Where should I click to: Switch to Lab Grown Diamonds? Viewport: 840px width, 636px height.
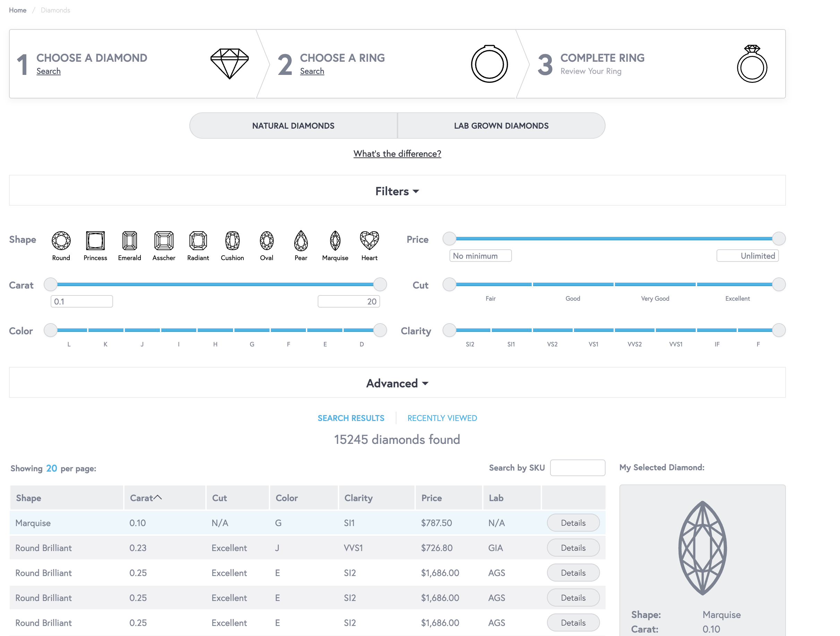[x=501, y=126]
